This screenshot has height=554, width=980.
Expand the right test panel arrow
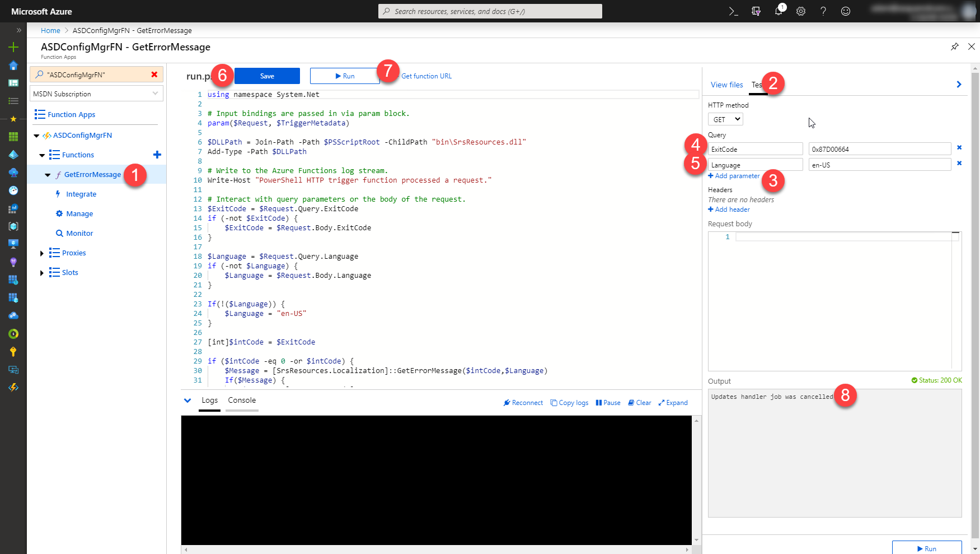(x=959, y=85)
